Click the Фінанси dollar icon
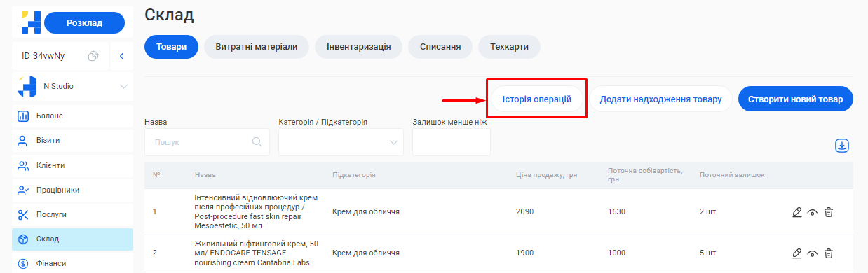 point(22,264)
